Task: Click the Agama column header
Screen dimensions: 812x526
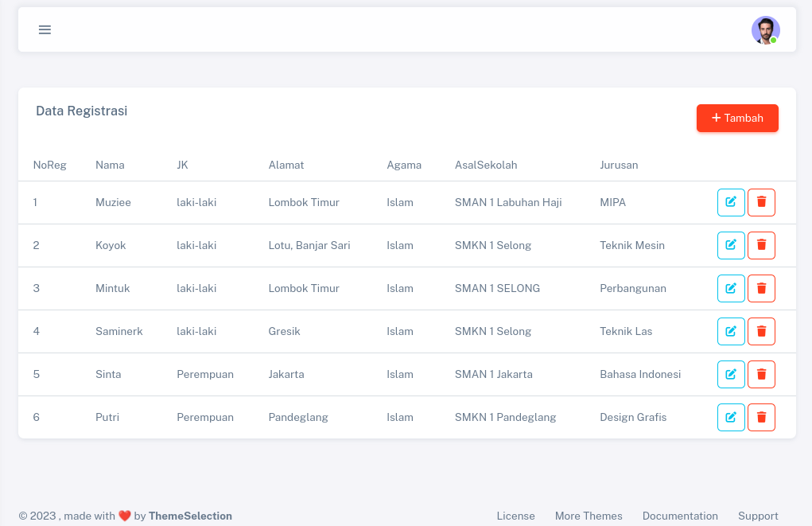Action: [x=404, y=166]
